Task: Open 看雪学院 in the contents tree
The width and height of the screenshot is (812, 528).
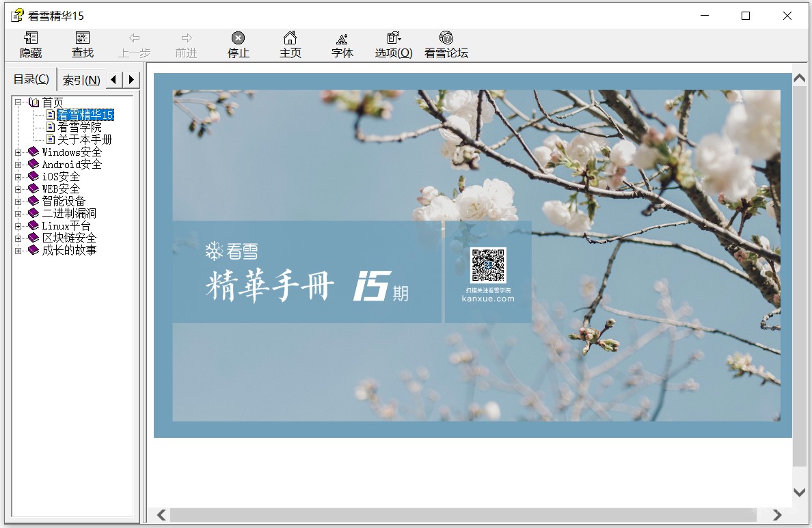Action: [79, 127]
